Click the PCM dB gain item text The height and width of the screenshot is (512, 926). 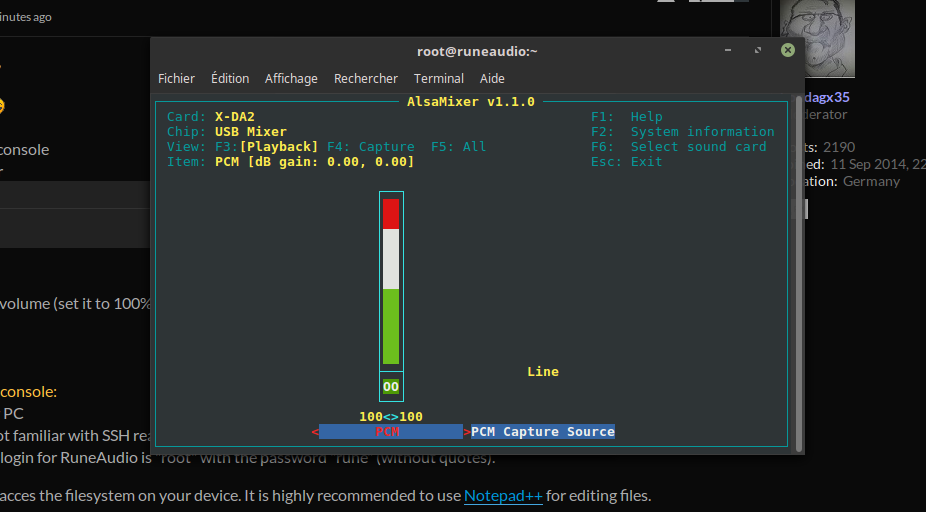click(x=314, y=162)
